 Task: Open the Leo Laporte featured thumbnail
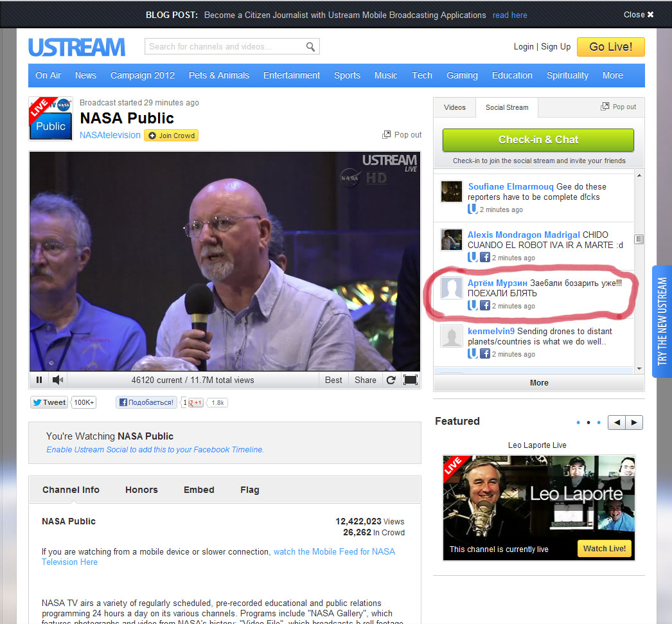[539, 508]
